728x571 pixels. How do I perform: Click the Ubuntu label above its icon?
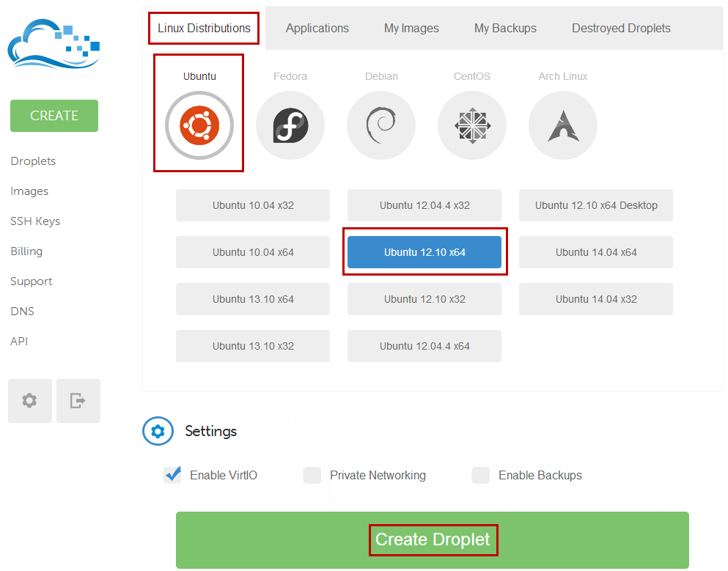(199, 76)
